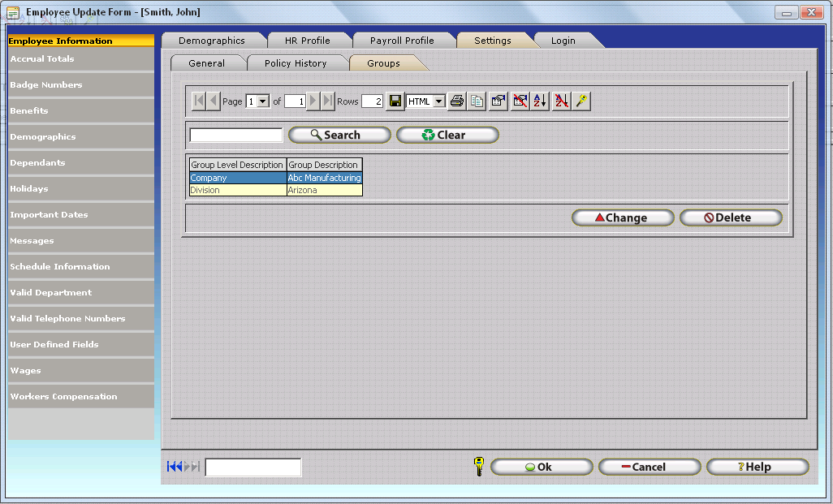Click the floppy disk save icon

point(395,101)
